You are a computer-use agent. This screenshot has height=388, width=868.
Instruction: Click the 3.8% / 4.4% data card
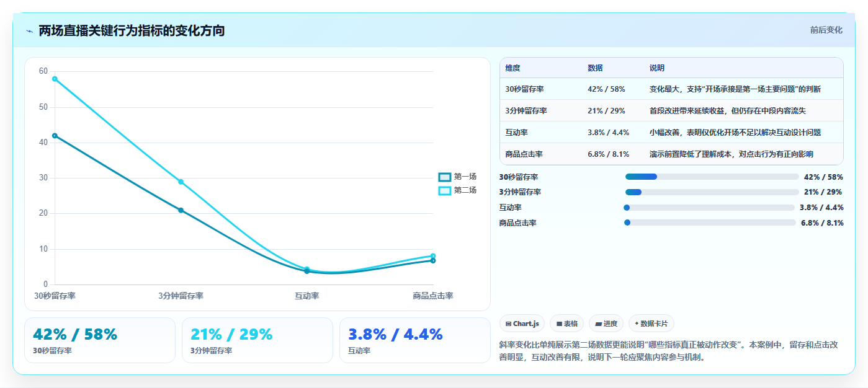[415, 340]
